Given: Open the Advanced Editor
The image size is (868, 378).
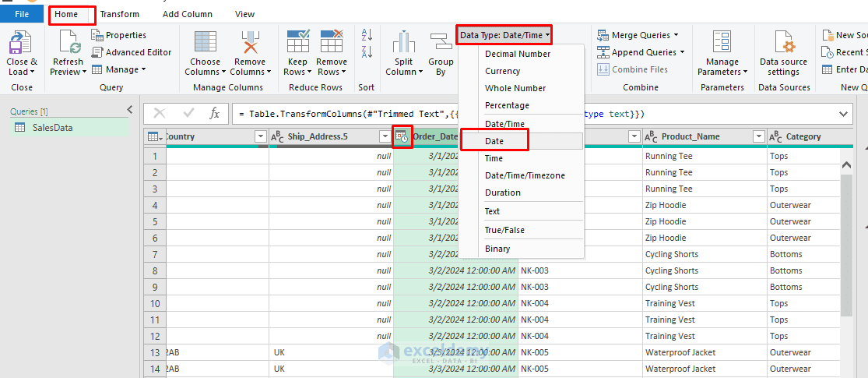Looking at the screenshot, I should coord(132,52).
